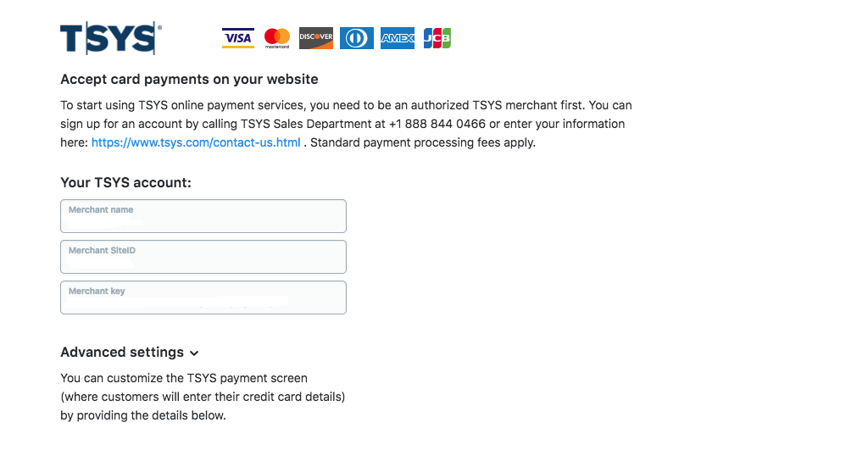The image size is (868, 456).
Task: Click the 'Your TSYS account:' heading
Action: [x=125, y=182]
